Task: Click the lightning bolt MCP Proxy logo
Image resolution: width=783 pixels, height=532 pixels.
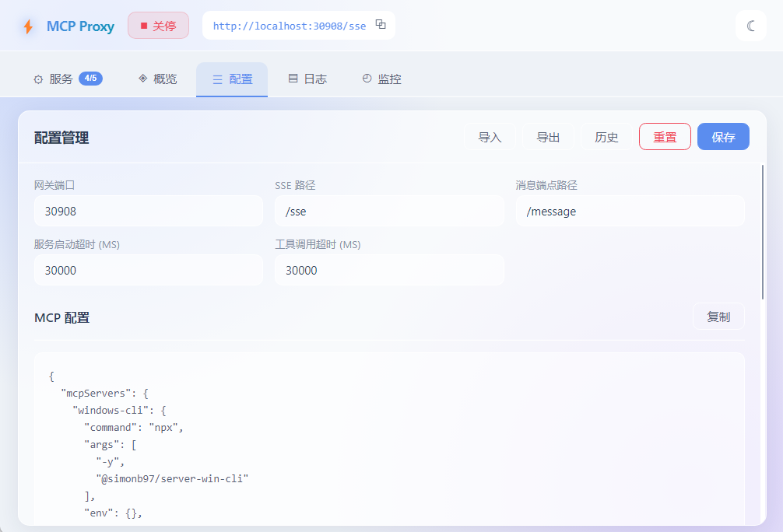Action: pyautogui.click(x=29, y=26)
